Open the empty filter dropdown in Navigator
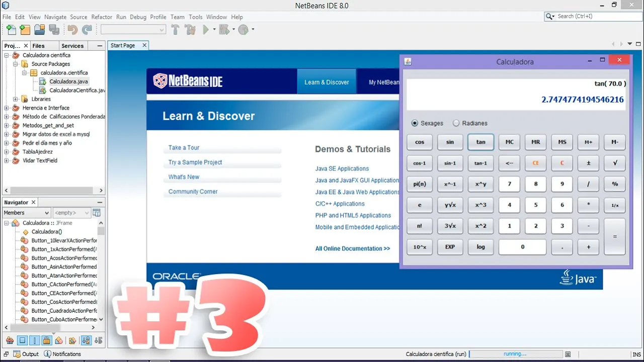644x362 pixels. (x=71, y=213)
